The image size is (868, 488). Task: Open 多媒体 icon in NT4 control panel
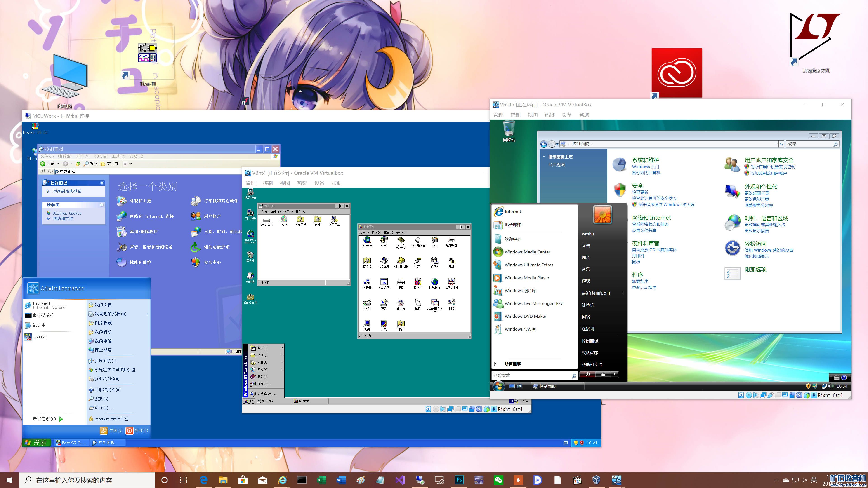click(435, 262)
